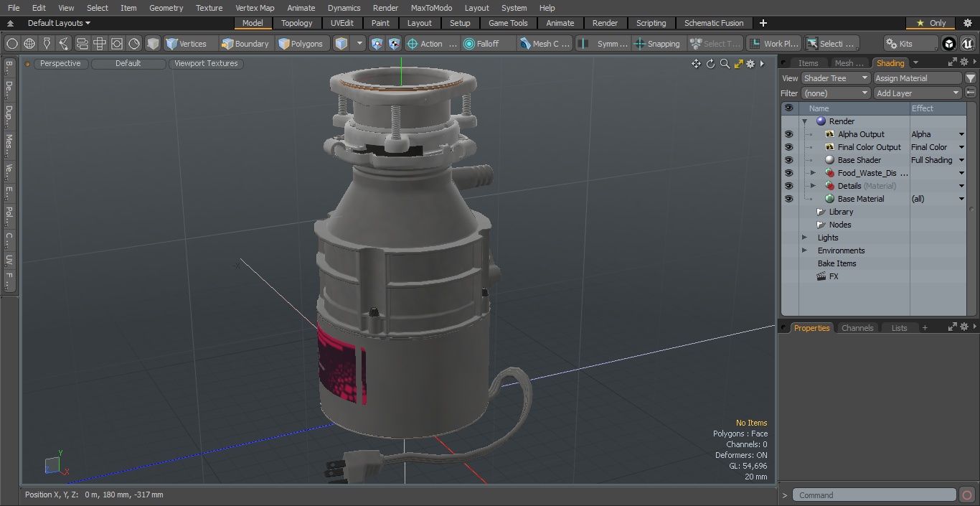The image size is (980, 506).
Task: Click the first colored-axis cube icon
Action: [x=377, y=44]
